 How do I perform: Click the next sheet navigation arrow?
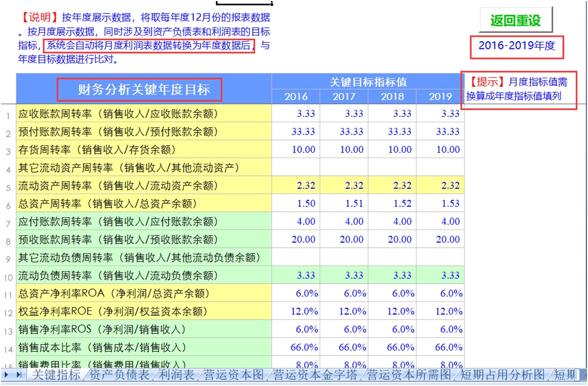pyautogui.click(x=6, y=375)
